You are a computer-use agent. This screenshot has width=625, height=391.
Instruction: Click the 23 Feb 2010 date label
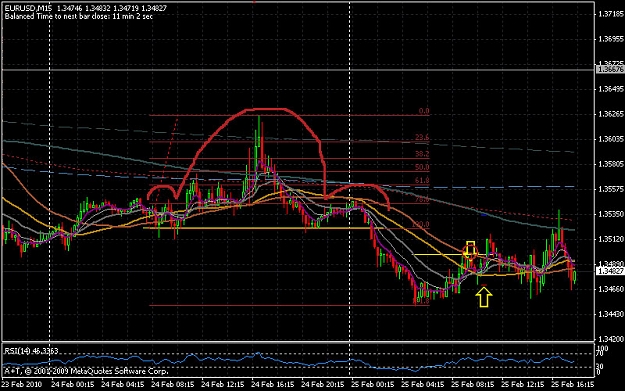coord(22,384)
